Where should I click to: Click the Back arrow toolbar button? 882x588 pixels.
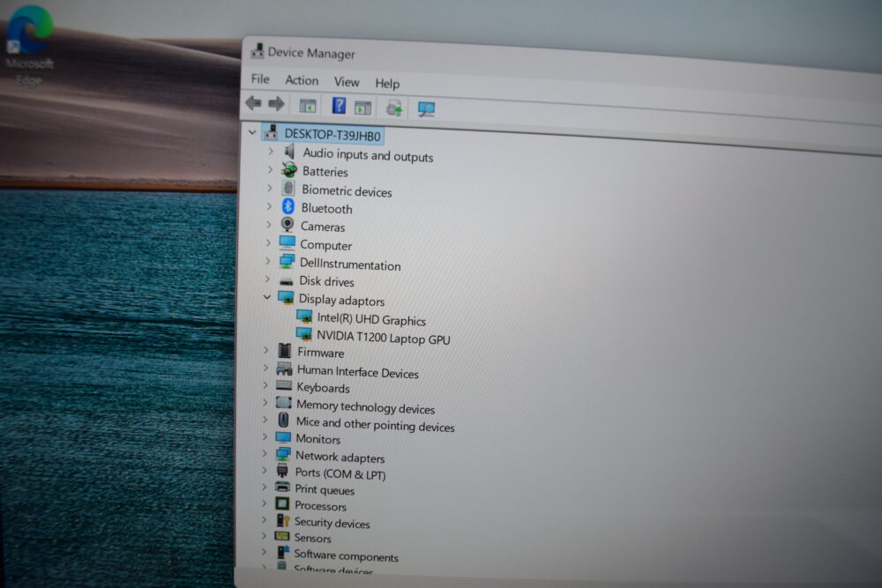coord(254,103)
